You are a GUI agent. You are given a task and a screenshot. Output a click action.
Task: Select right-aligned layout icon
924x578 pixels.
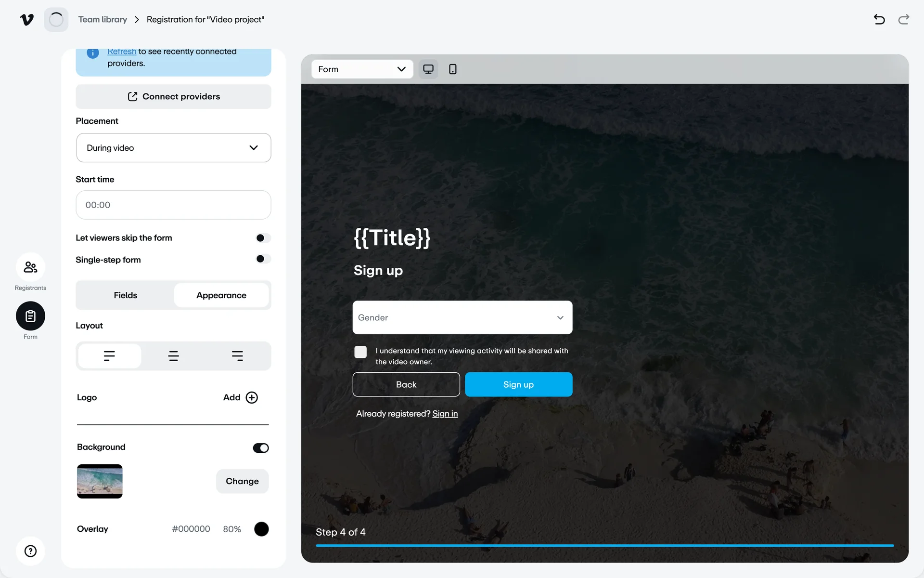click(237, 356)
